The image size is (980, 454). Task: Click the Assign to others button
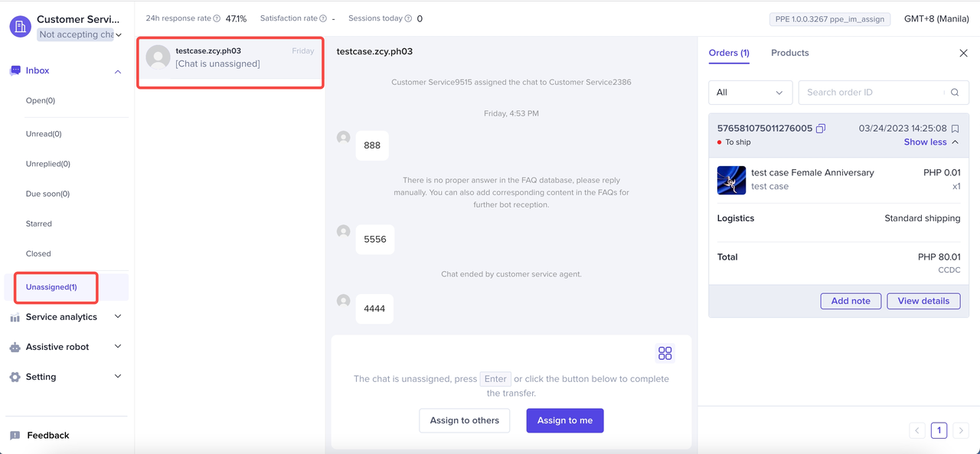click(464, 420)
